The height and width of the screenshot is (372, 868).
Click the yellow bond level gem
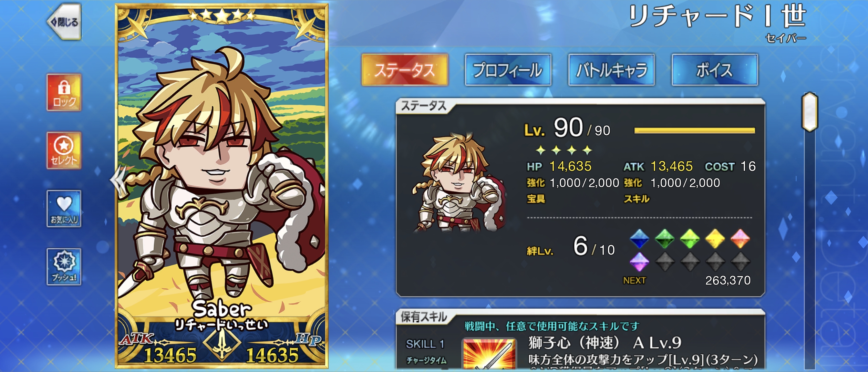pyautogui.click(x=715, y=239)
